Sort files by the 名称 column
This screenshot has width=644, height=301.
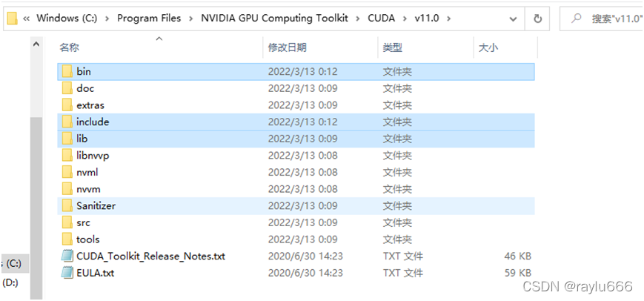point(70,47)
